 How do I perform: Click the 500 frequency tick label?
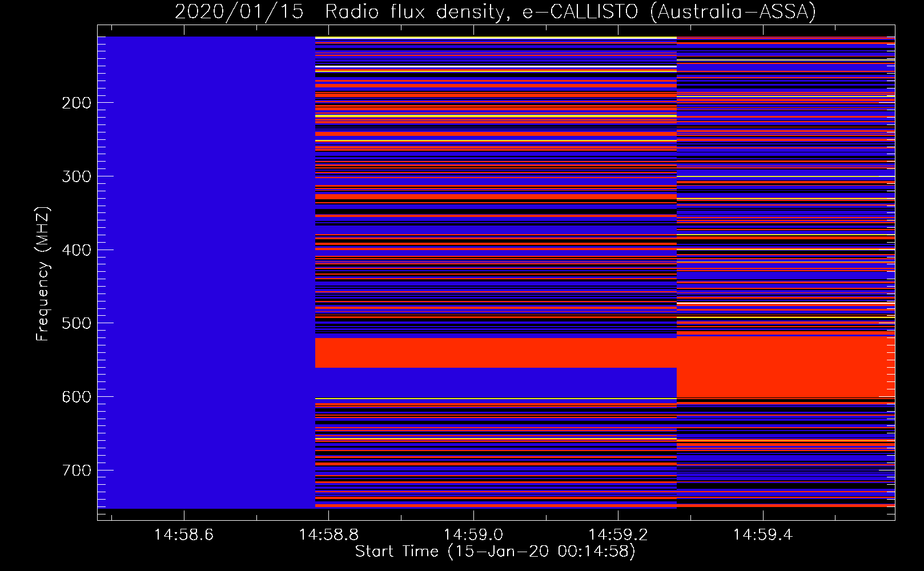pos(77,323)
